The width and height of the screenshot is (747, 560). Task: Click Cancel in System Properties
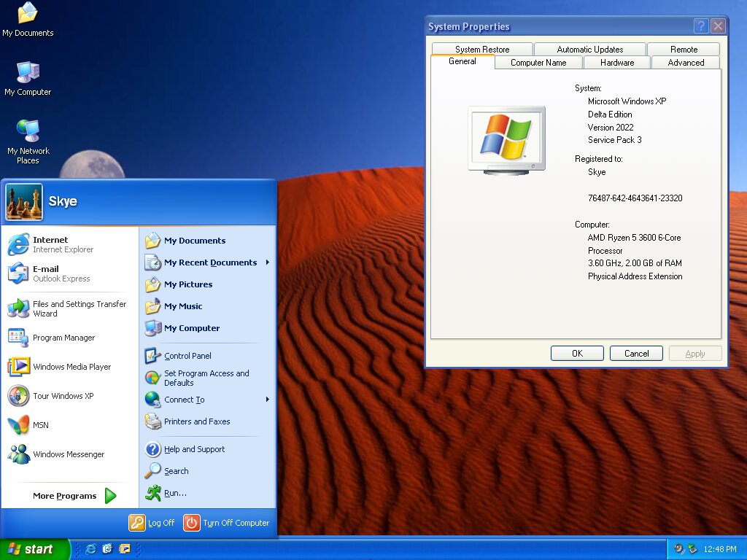tap(636, 354)
